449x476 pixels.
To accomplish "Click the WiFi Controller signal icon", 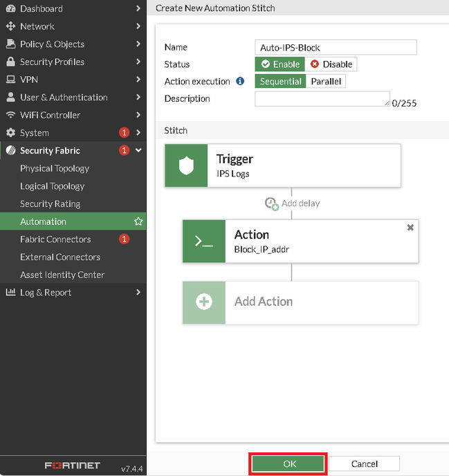I will pyautogui.click(x=10, y=115).
